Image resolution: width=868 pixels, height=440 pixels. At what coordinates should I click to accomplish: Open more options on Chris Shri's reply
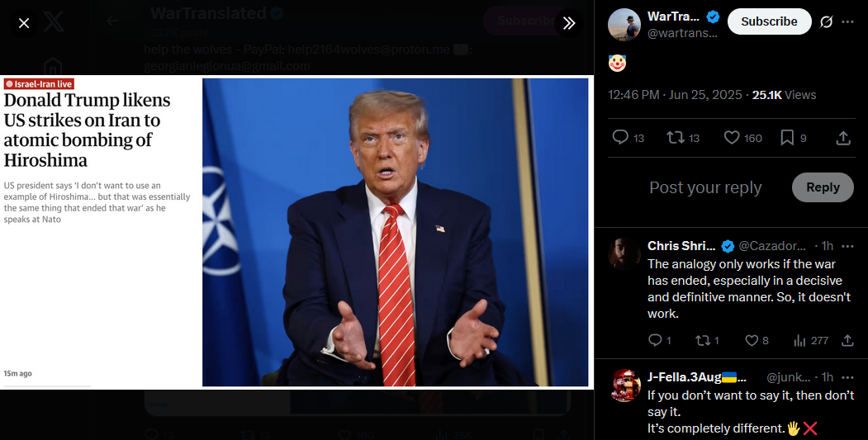[x=847, y=246]
